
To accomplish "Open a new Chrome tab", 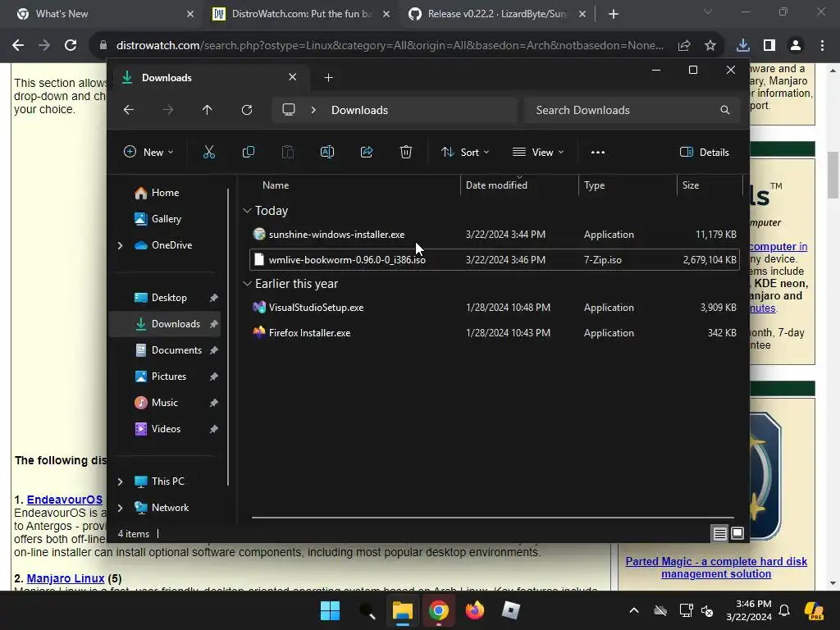I will coord(614,14).
